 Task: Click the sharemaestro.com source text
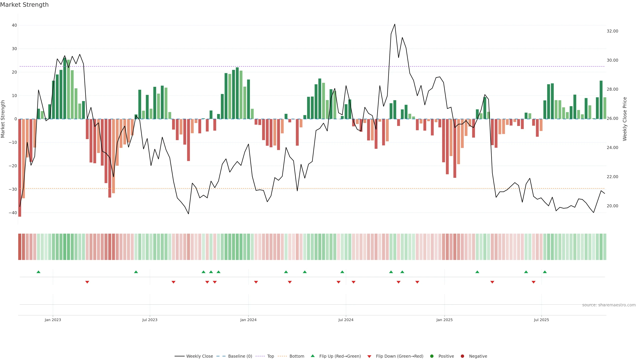pyautogui.click(x=609, y=305)
